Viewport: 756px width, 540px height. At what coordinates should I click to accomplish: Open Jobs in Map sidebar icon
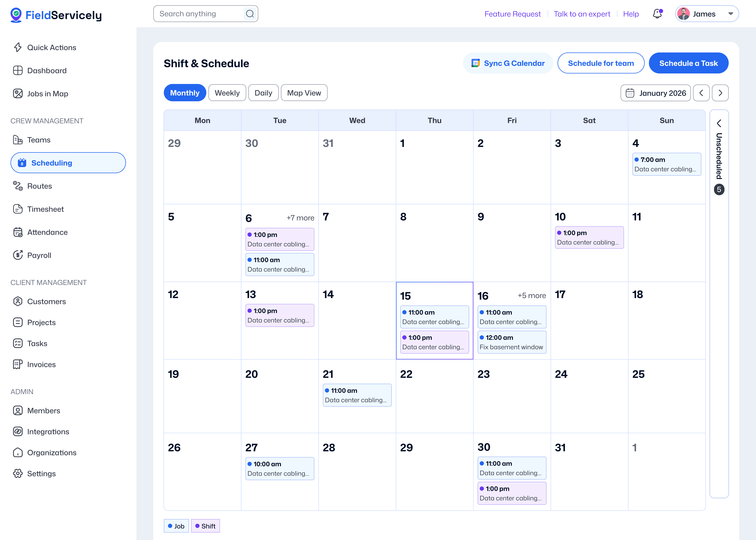click(18, 94)
